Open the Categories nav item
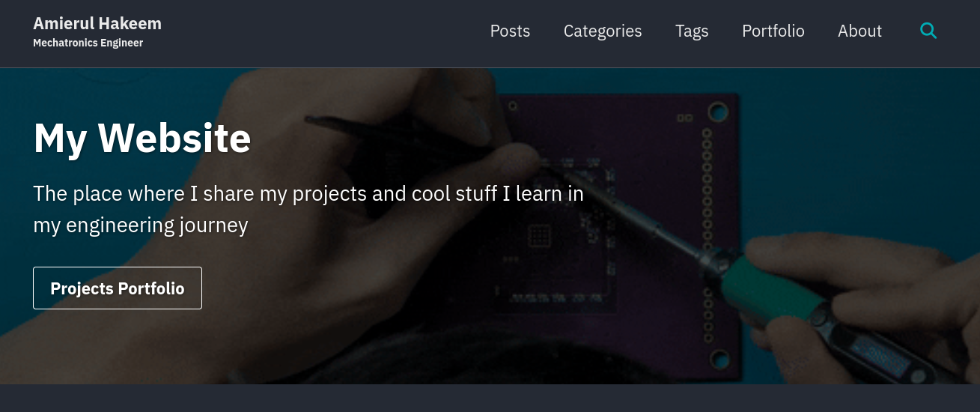Image resolution: width=980 pixels, height=412 pixels. 603,31
